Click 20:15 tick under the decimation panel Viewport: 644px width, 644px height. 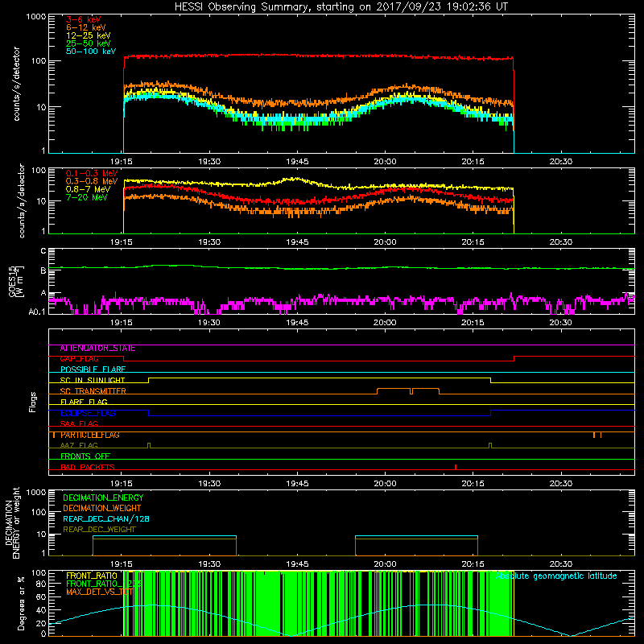(473, 564)
